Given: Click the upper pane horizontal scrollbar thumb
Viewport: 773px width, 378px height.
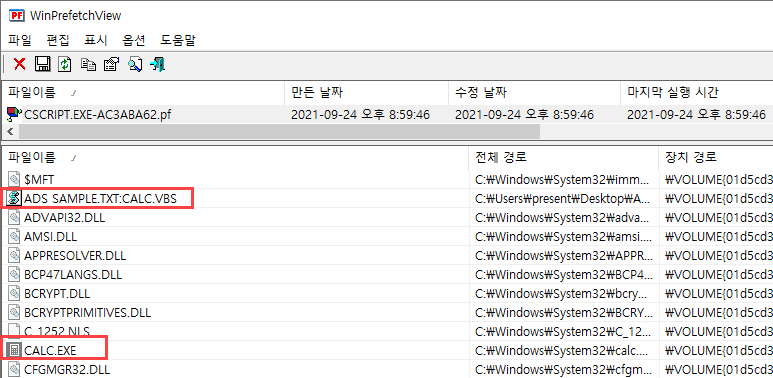Looking at the screenshot, I should coord(280,132).
